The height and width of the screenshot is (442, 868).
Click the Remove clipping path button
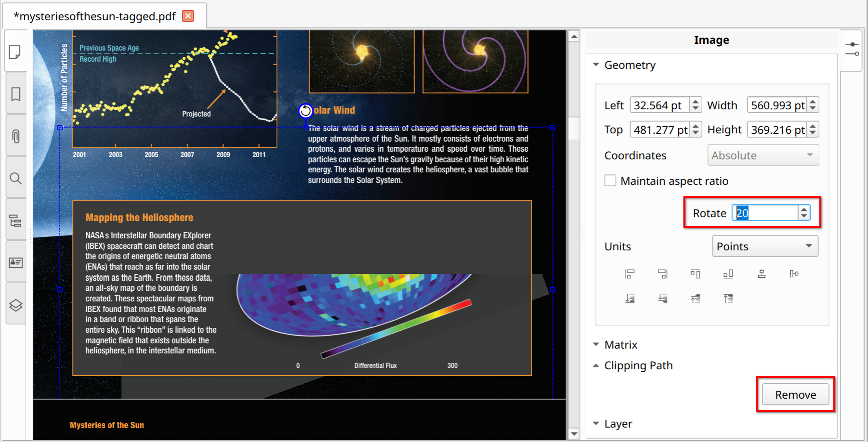point(795,394)
